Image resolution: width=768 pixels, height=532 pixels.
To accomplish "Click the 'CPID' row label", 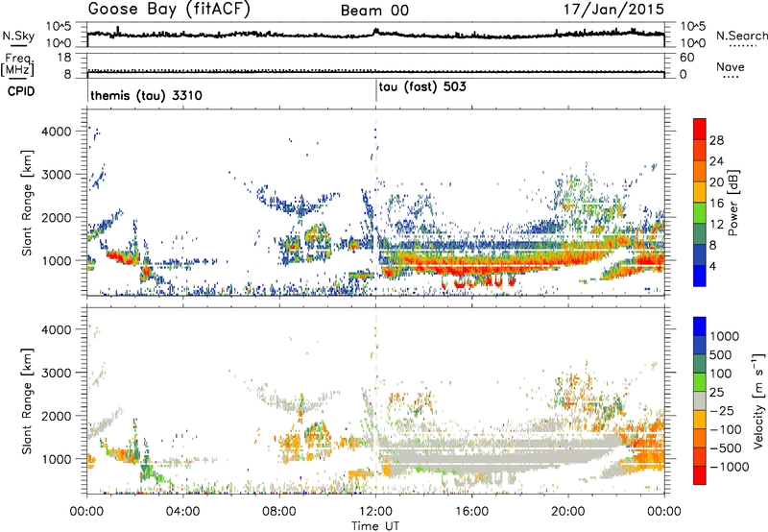I will click(20, 91).
